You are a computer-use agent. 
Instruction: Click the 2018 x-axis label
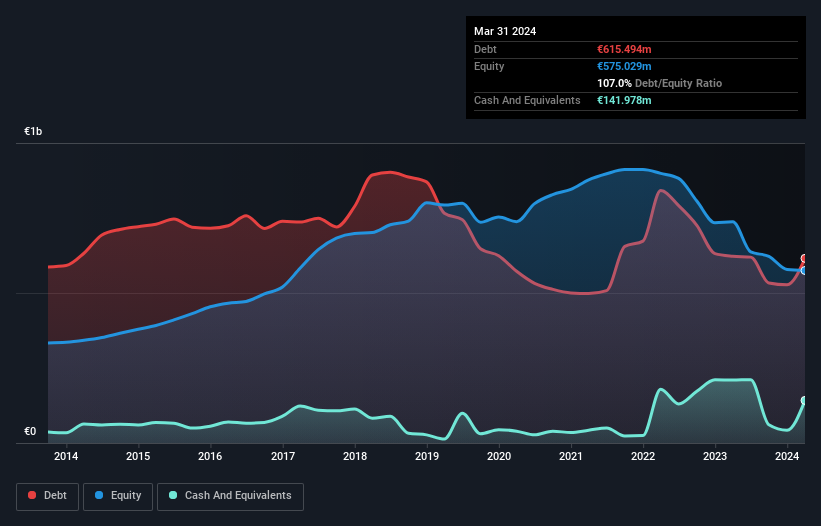tap(355, 456)
